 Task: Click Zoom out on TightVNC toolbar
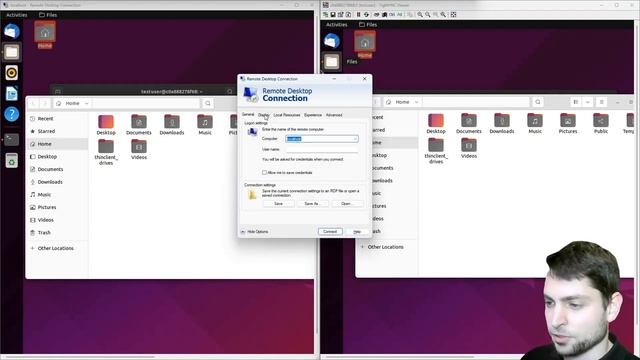click(427, 15)
